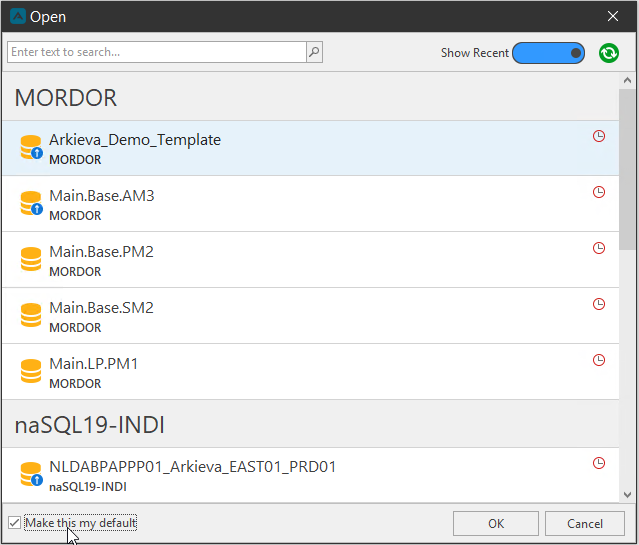Select the Arkieva_Demo_Template entry name
Screen dimensions: 639x545
point(135,140)
